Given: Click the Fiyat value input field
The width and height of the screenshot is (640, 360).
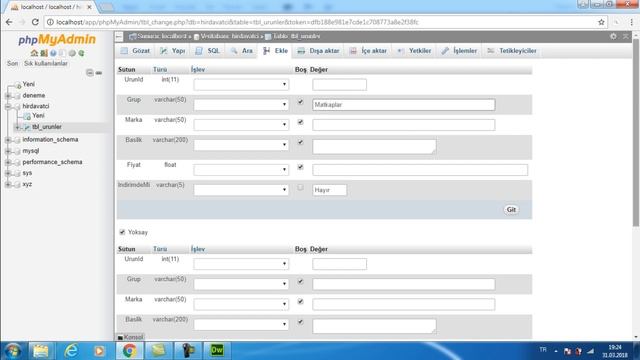Looking at the screenshot, I should 420,170.
